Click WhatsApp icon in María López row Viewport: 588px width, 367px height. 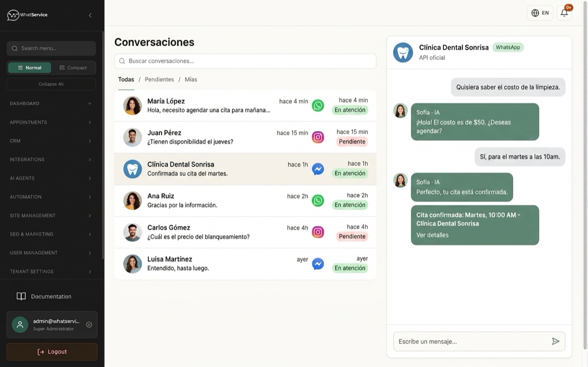pyautogui.click(x=318, y=106)
